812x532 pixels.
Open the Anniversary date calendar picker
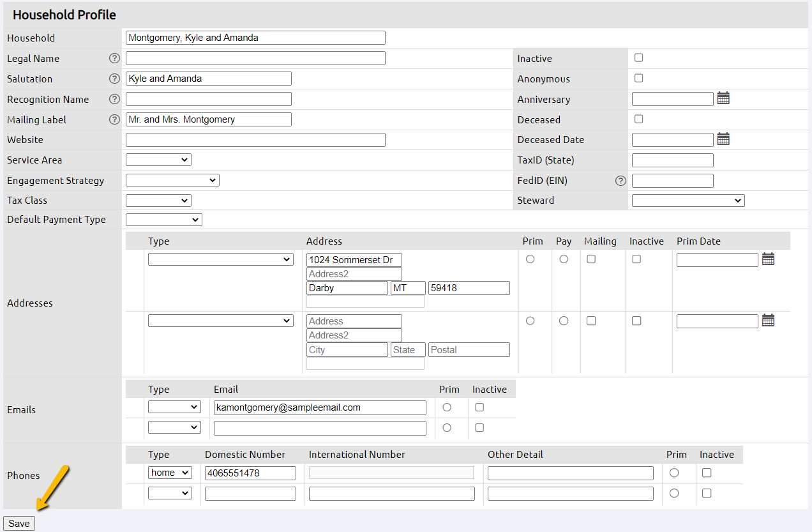723,98
